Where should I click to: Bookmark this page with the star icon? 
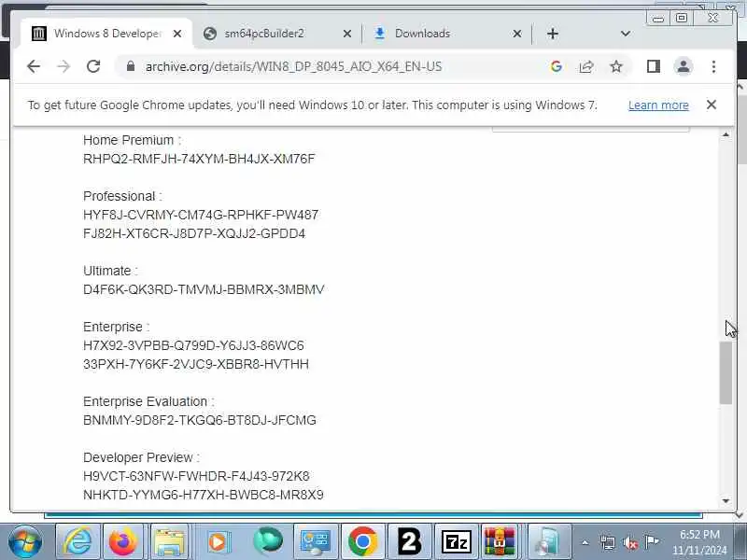click(616, 66)
